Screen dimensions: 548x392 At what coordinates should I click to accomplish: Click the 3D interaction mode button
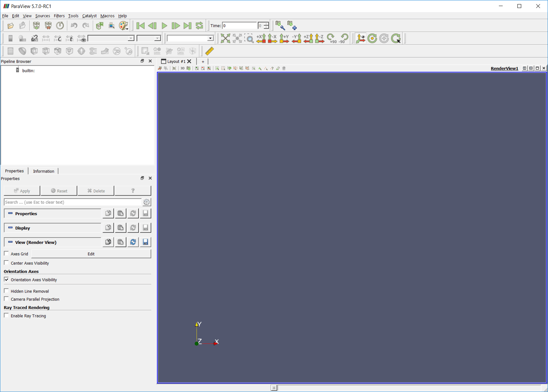click(x=182, y=68)
